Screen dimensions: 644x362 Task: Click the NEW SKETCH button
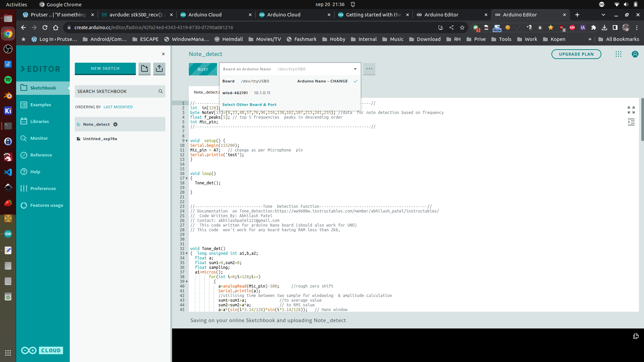coord(105,68)
